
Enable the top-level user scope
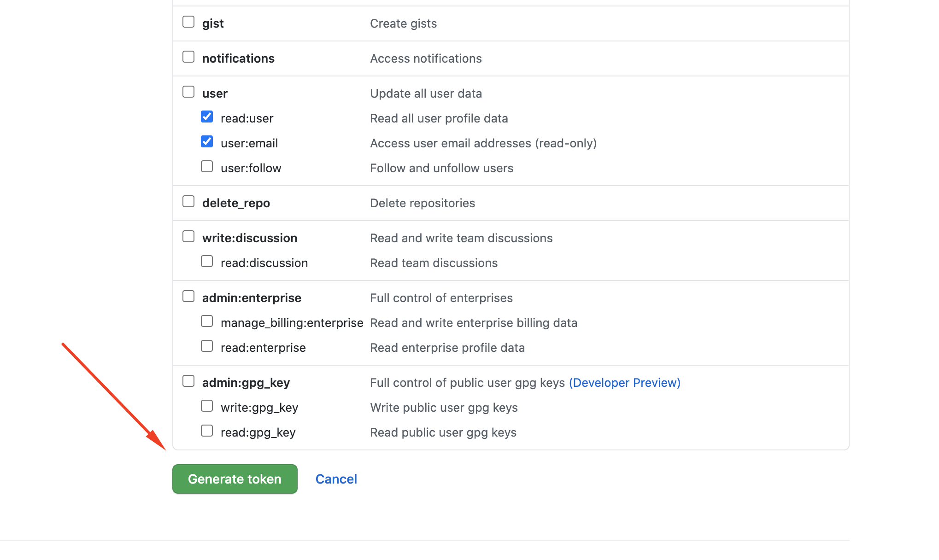pyautogui.click(x=188, y=91)
